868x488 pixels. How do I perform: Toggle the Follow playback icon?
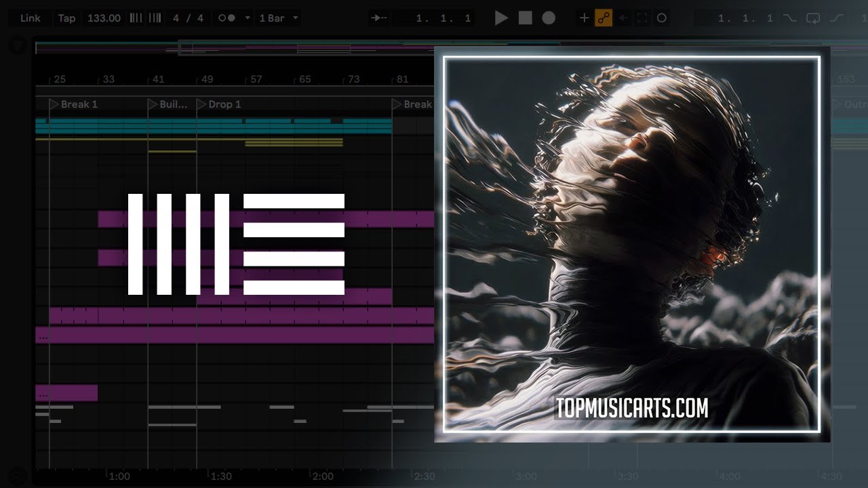tap(379, 18)
